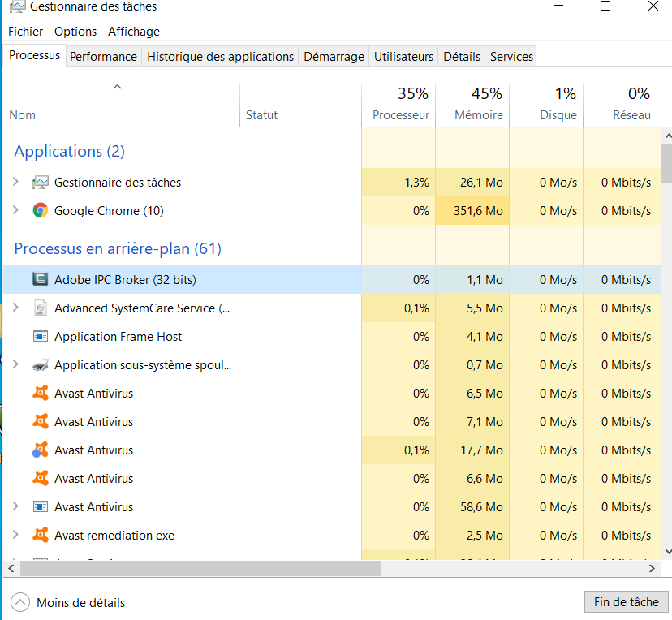The height and width of the screenshot is (620, 672).
Task: Click the horizontal scrollbar right arrow
Action: pyautogui.click(x=652, y=569)
